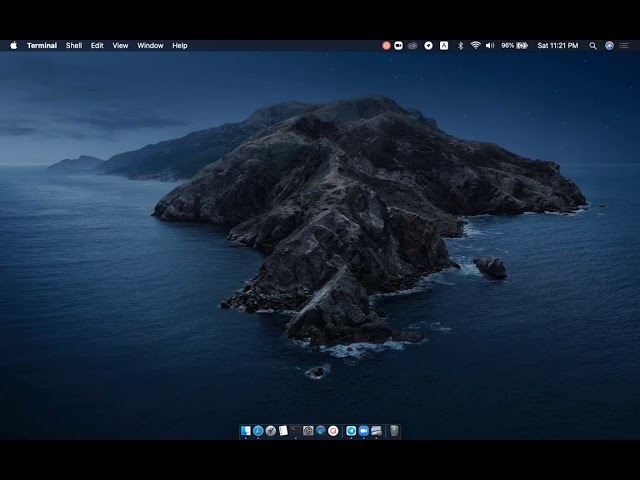Click the red circular menu bar icon

pyautogui.click(x=386, y=45)
